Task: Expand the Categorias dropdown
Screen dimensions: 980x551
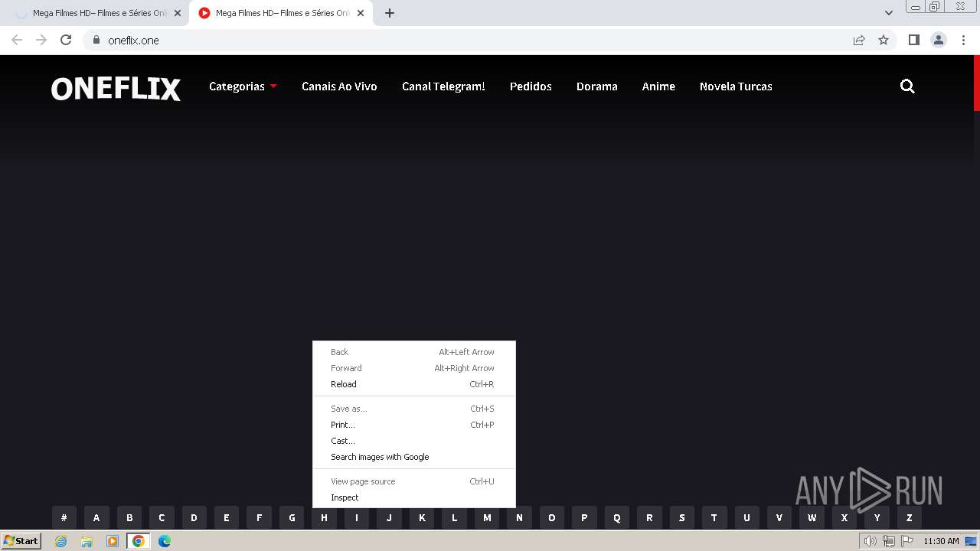Action: (x=243, y=86)
